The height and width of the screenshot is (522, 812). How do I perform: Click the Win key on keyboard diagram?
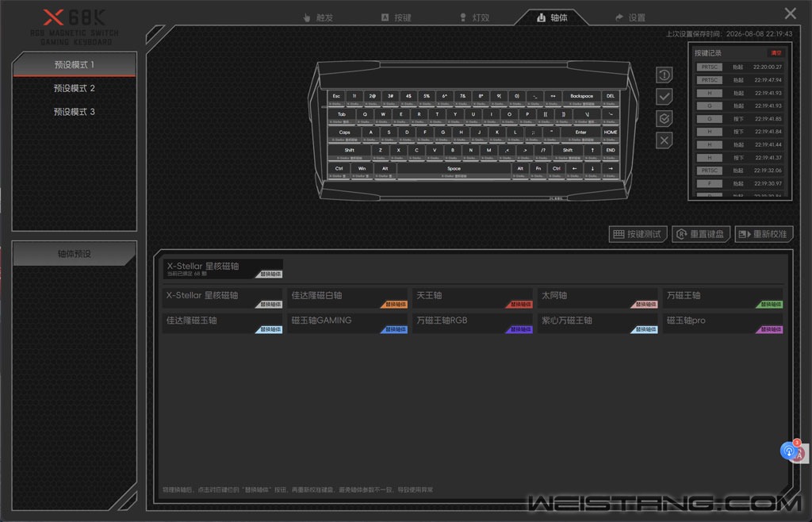pyautogui.click(x=362, y=171)
